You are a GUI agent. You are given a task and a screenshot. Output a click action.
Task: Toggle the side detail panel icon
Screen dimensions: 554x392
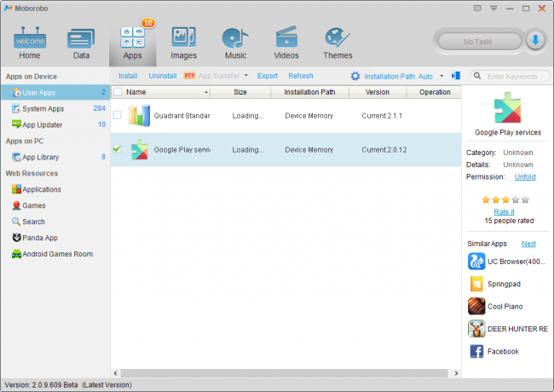pyautogui.click(x=456, y=76)
